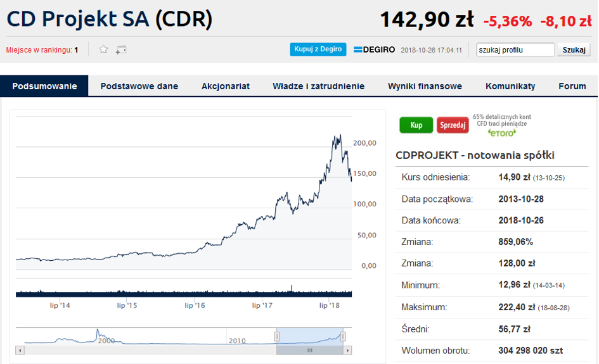Grab the right range selector handle
Screen dimensions: 599x364
[343, 337]
